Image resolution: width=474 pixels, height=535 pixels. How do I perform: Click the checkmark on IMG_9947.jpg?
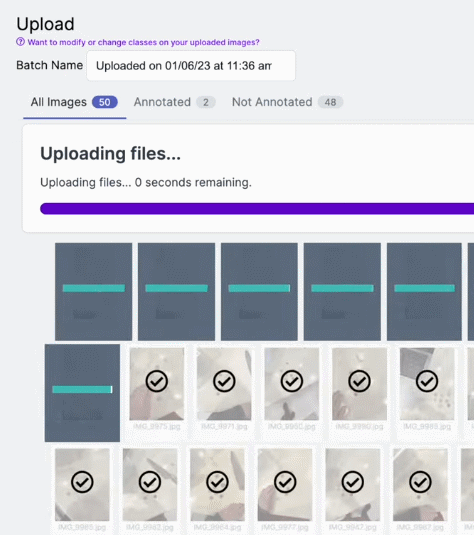pyautogui.click(x=353, y=482)
